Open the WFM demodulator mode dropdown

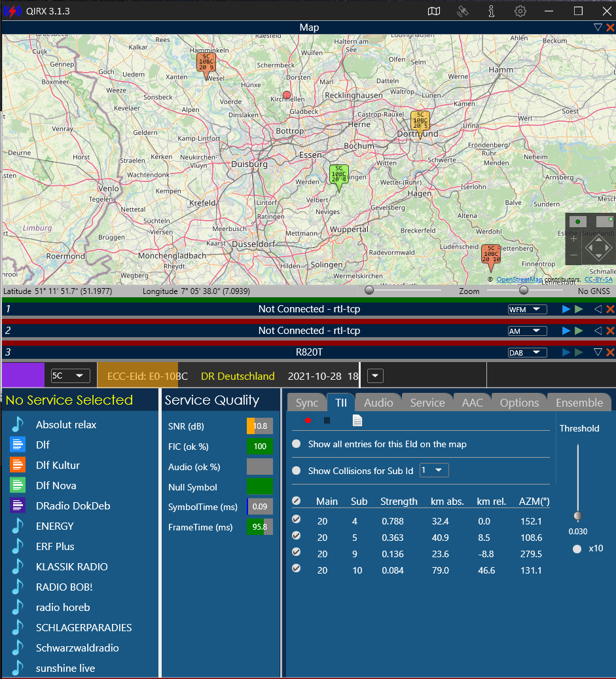(x=527, y=309)
